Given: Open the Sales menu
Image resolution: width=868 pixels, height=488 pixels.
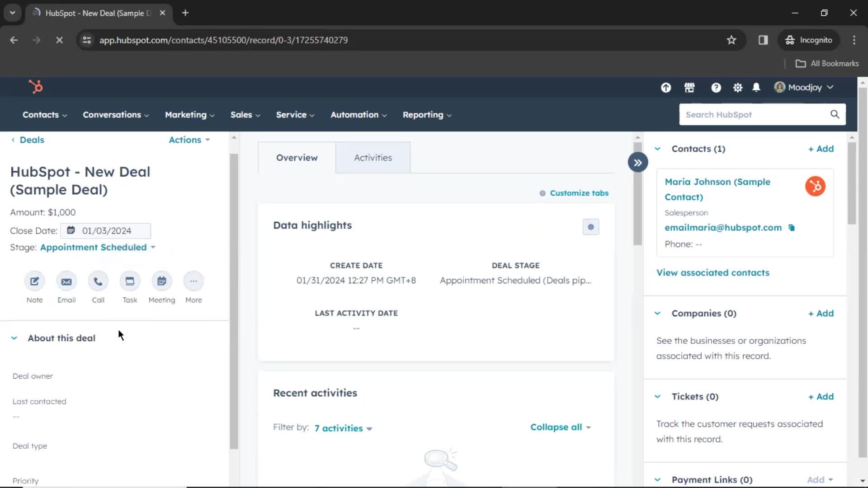Looking at the screenshot, I should click(x=245, y=115).
